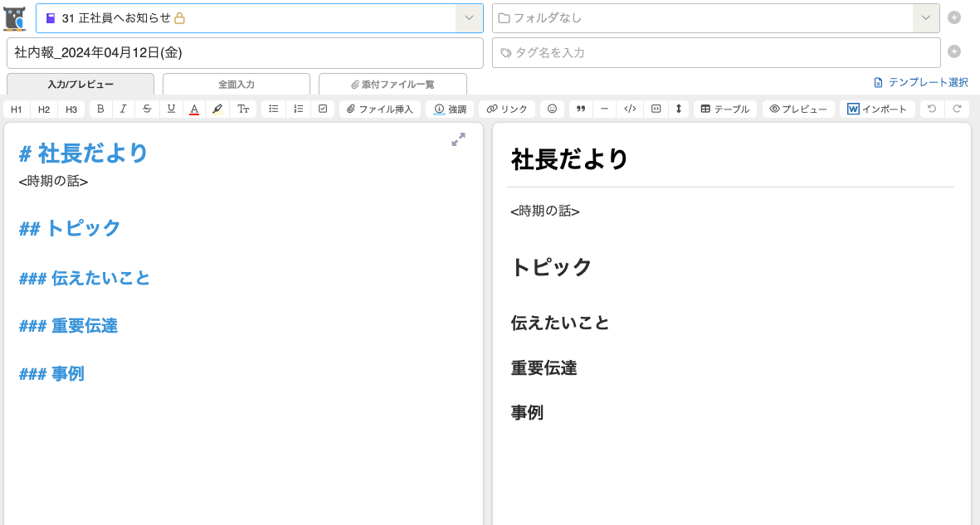
Task: Insert a link with リンク button
Action: [x=507, y=109]
